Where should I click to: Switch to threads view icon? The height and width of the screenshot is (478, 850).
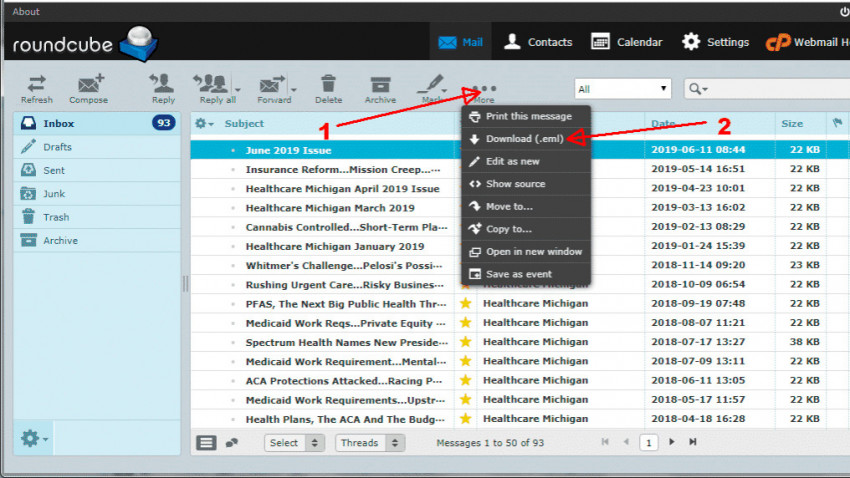[x=232, y=443]
